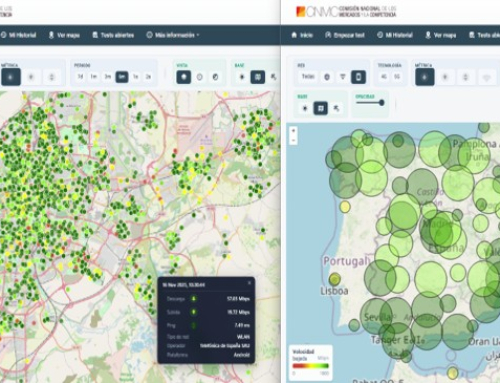This screenshot has height=383, width=500.
Task: Click the Ping value in popup
Action: pos(242,325)
